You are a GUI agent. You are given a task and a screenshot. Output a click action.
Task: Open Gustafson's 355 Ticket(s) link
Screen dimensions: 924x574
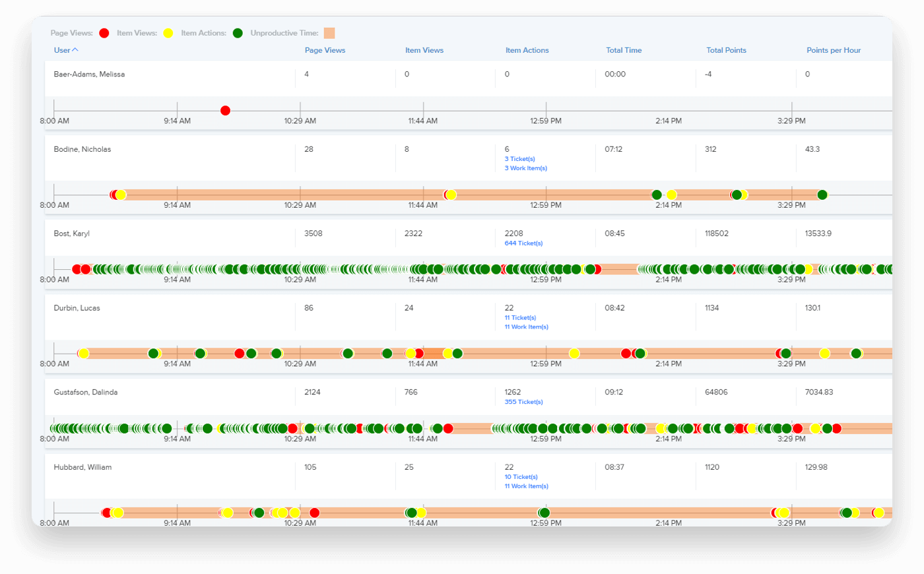point(523,401)
